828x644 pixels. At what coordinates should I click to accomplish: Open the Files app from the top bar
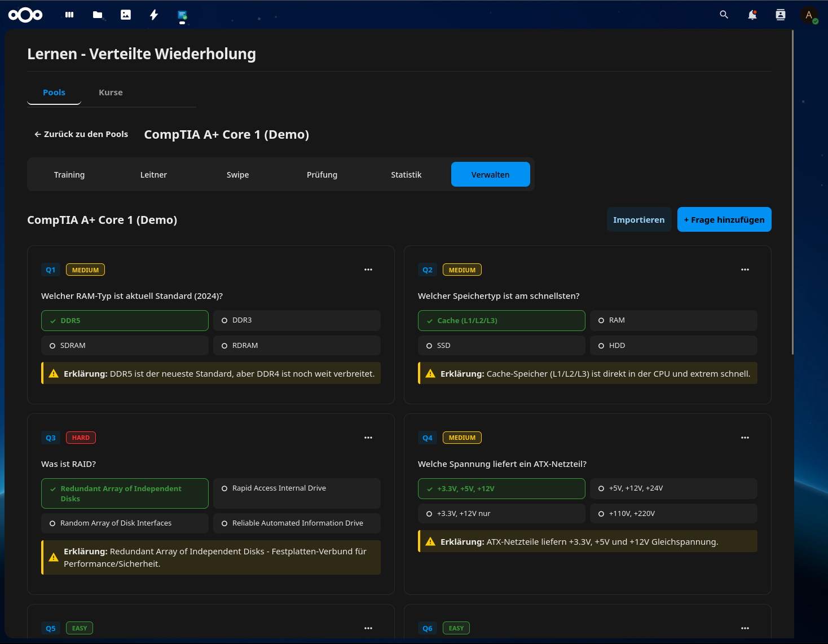(x=97, y=15)
